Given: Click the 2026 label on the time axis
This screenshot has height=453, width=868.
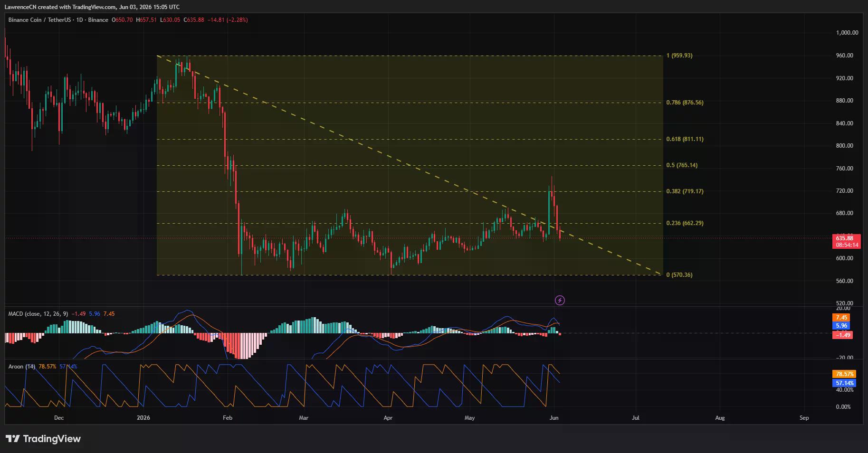Looking at the screenshot, I should (x=143, y=418).
